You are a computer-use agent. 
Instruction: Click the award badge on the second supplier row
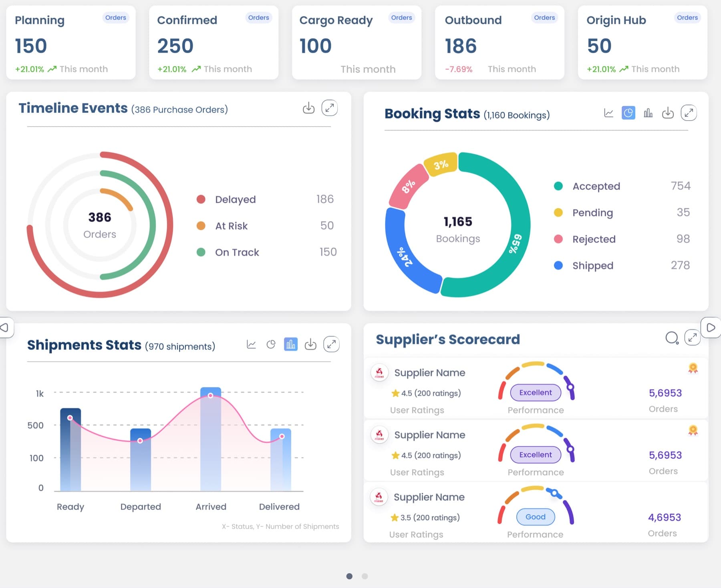coord(693,430)
